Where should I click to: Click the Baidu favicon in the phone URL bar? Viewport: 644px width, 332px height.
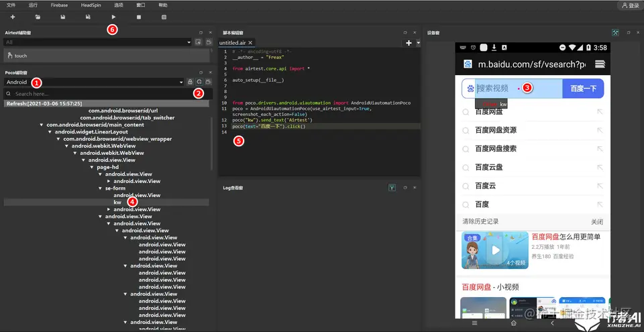[x=468, y=64]
